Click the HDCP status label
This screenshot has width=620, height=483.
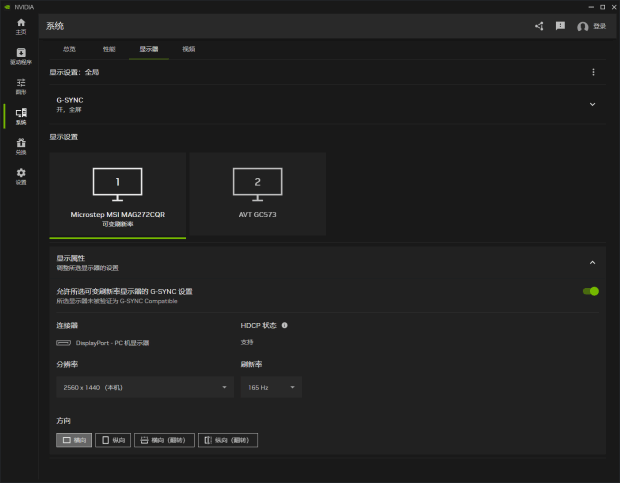click(259, 325)
